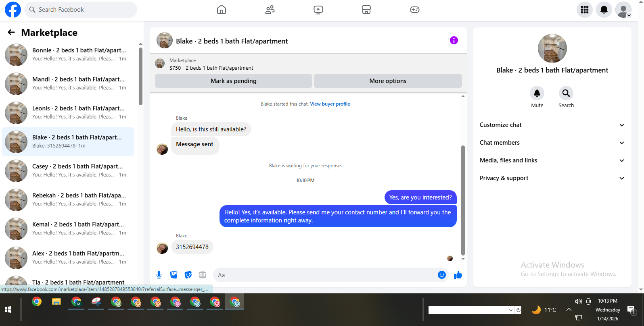Open conversation information purple icon
The height and width of the screenshot is (326, 644).
pos(454,40)
